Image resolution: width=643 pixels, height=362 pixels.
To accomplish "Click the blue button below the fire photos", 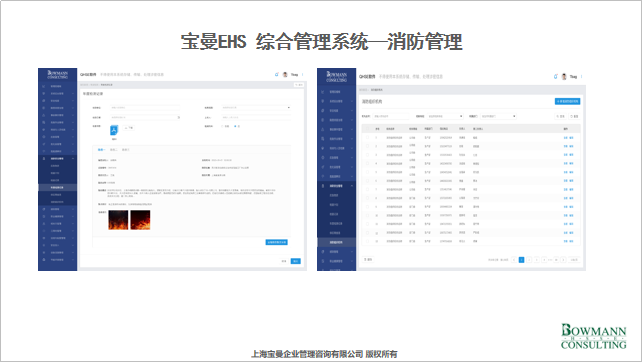I will 276,242.
